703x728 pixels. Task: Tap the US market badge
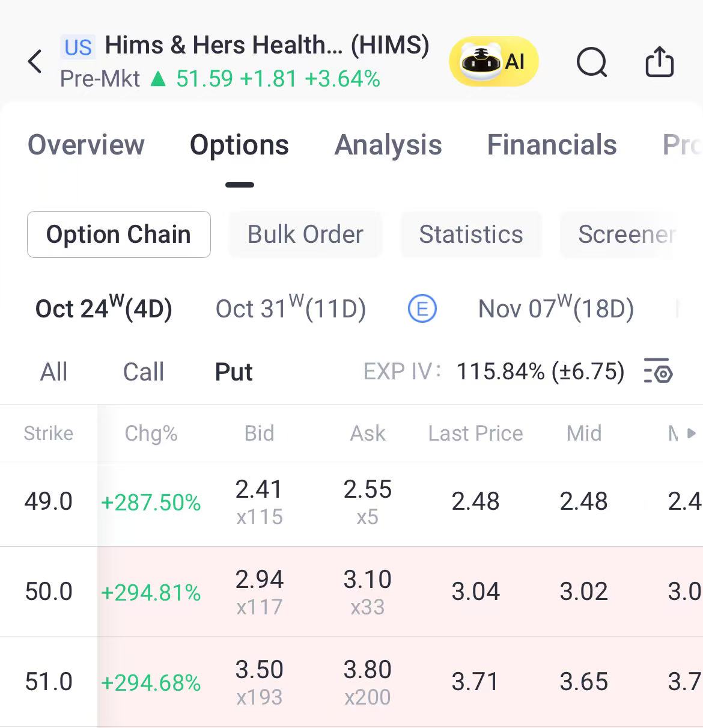click(78, 47)
